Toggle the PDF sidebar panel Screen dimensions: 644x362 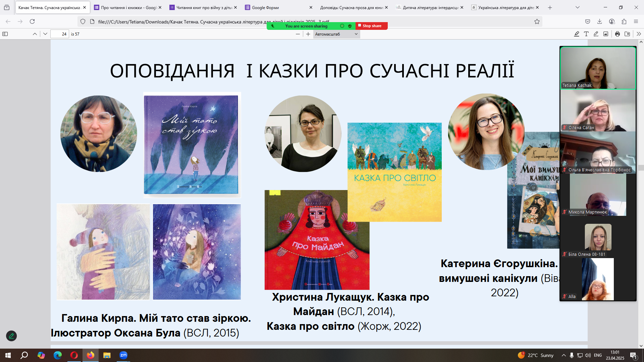[5, 34]
